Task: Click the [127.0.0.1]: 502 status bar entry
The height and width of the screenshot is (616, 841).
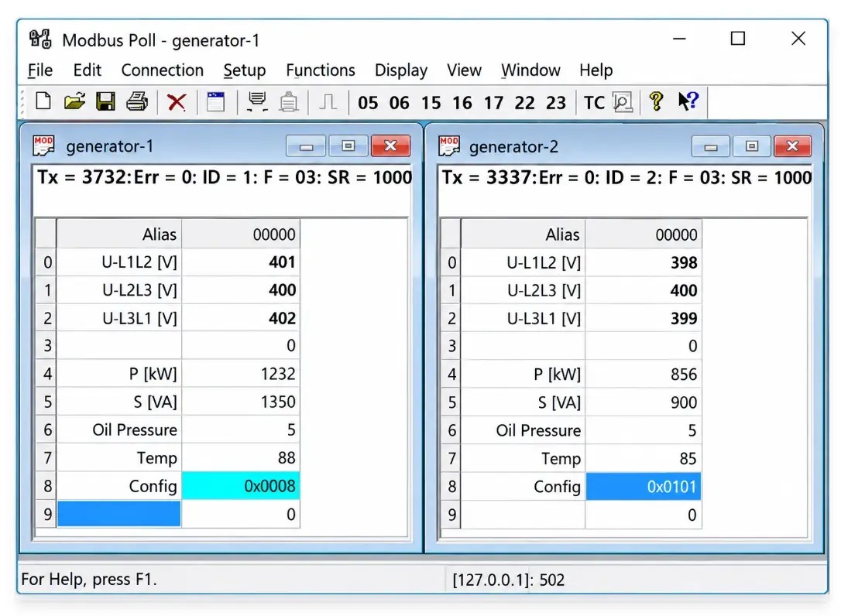Action: [x=509, y=580]
